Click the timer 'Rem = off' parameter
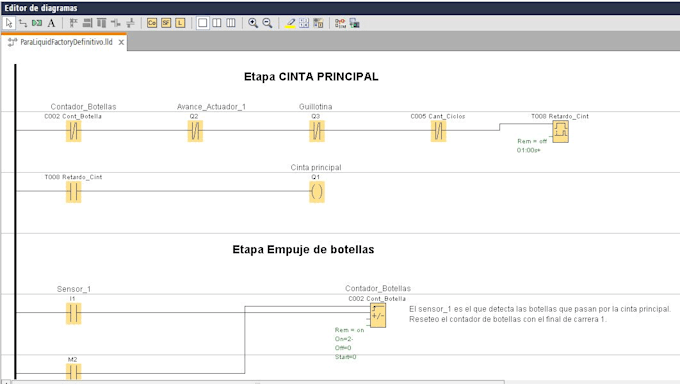The width and height of the screenshot is (680, 384). pyautogui.click(x=532, y=141)
